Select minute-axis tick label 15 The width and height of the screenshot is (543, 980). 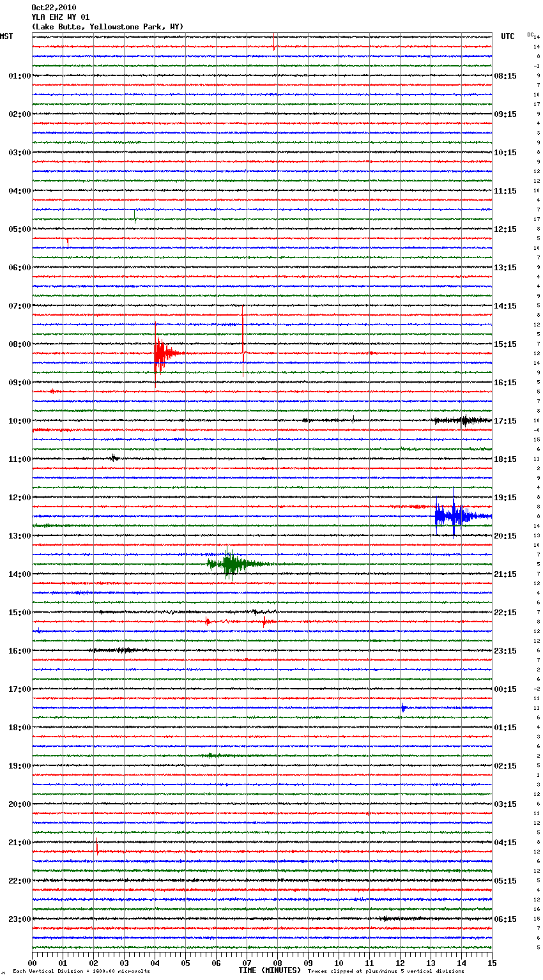tap(492, 963)
